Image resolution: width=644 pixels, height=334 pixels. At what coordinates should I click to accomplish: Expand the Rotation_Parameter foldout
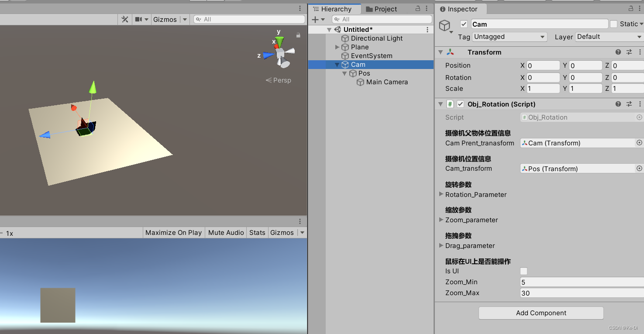[441, 195]
